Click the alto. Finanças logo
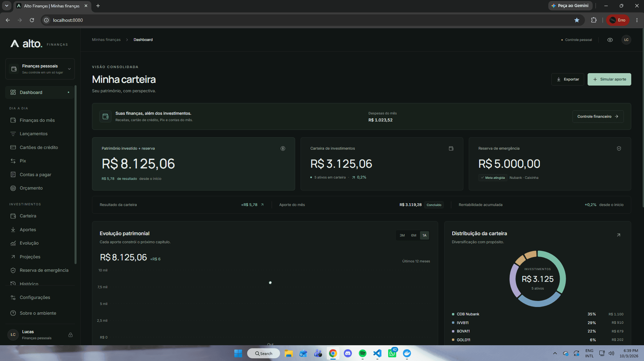Image resolution: width=644 pixels, height=361 pixels. pyautogui.click(x=39, y=44)
